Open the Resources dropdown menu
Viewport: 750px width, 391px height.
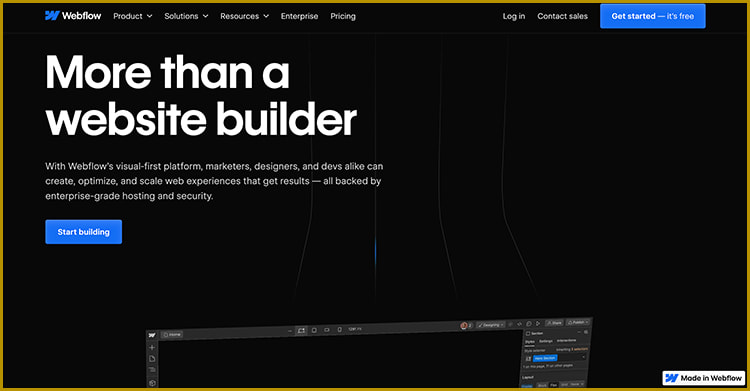(x=244, y=16)
